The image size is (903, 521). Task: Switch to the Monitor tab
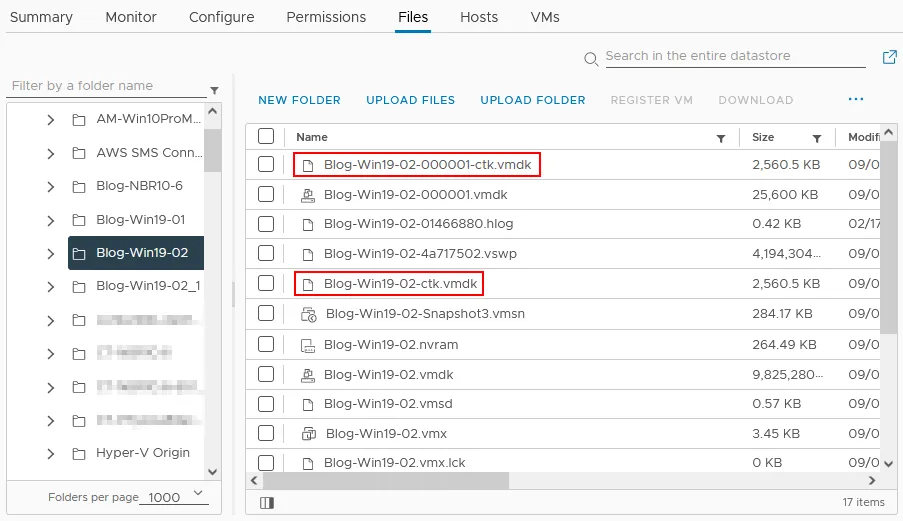pos(131,17)
